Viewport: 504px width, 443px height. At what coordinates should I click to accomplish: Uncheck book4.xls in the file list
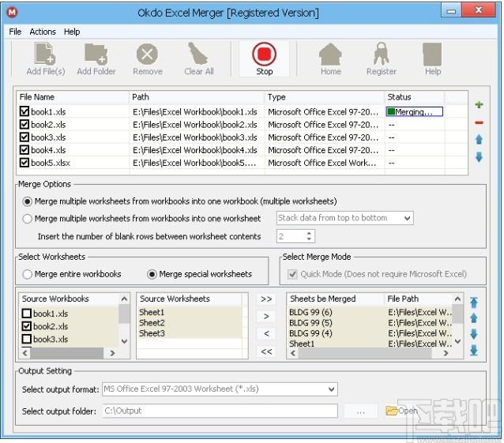24,150
